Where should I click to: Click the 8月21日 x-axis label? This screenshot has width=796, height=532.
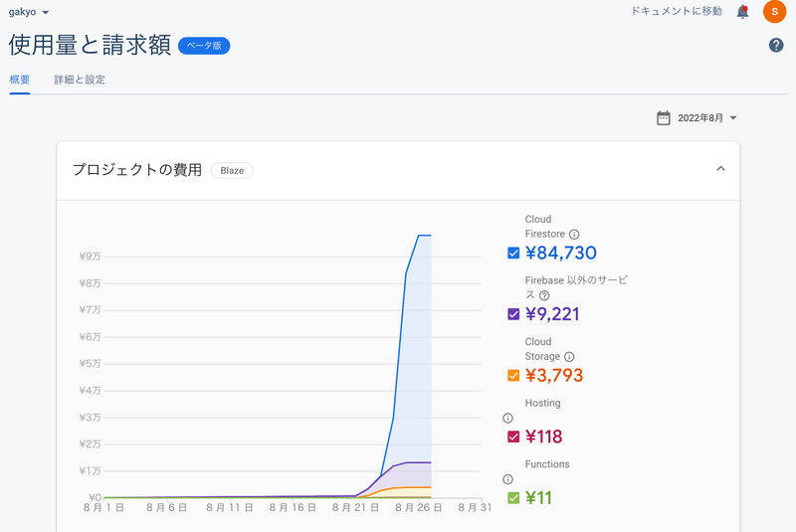(355, 508)
